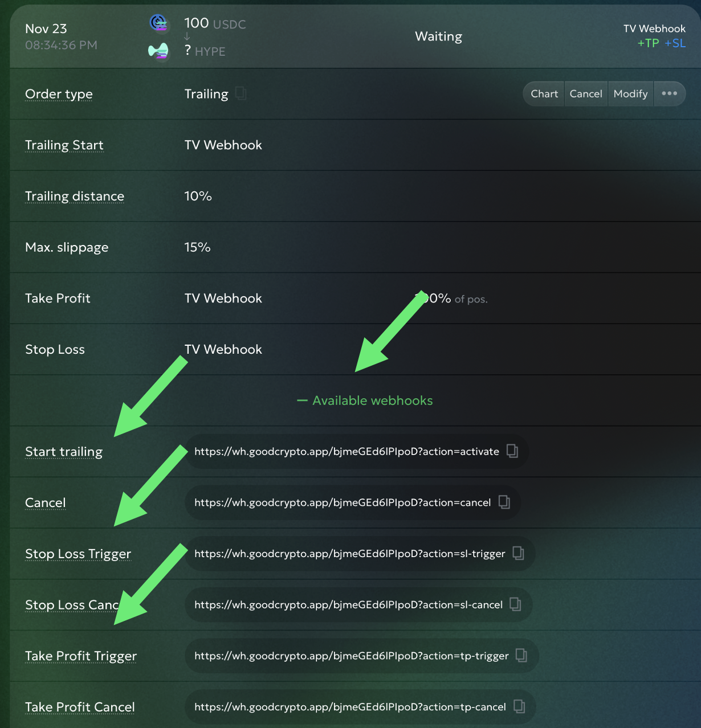Copy the sl-cancel webhook URL
Screen dimensions: 701x728
[x=515, y=604]
